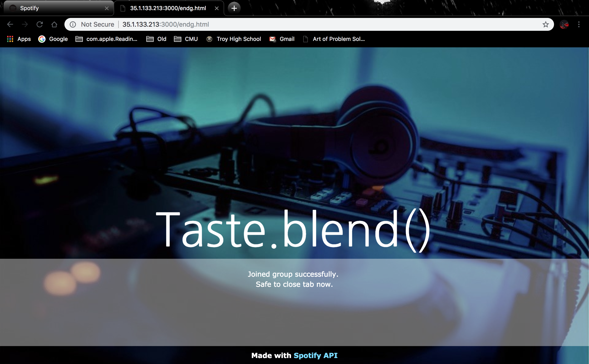Expand the CMU bookmarks folder
Image resolution: width=589 pixels, height=364 pixels.
(x=186, y=39)
